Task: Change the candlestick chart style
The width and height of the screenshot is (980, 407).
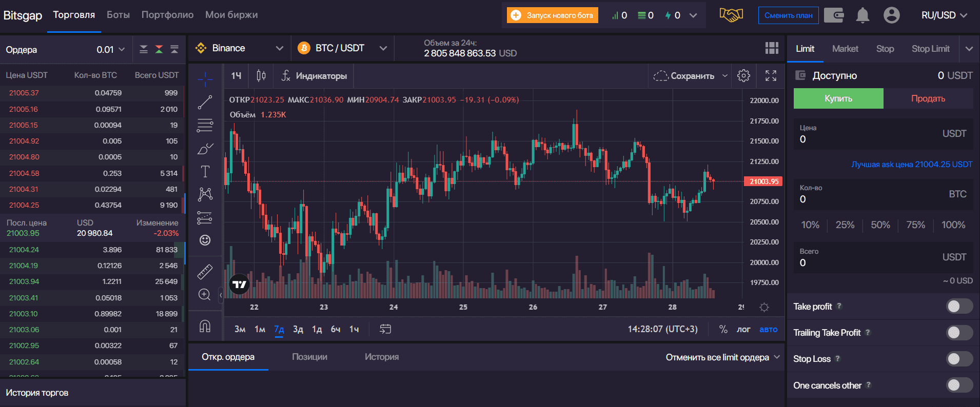Action: coord(261,76)
